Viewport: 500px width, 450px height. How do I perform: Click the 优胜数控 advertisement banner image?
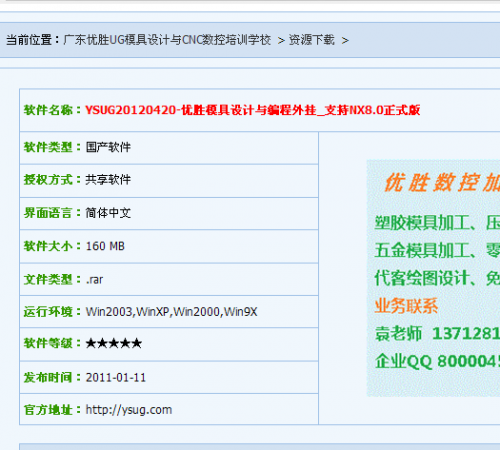tap(433, 278)
